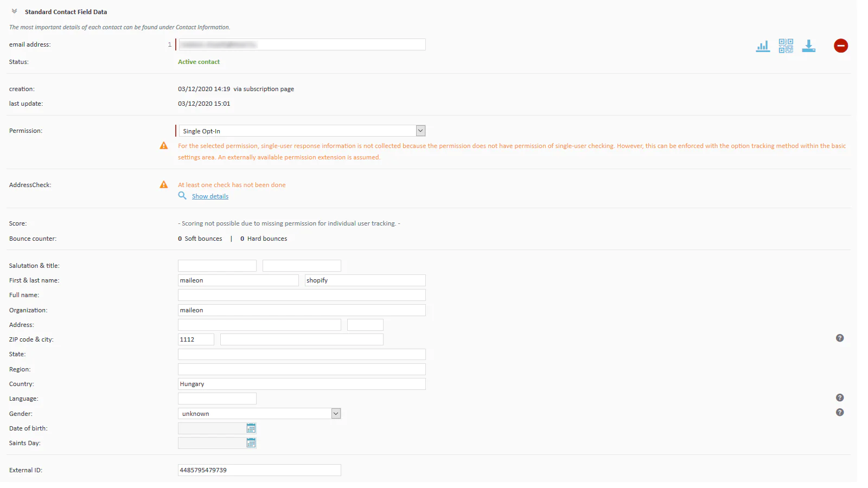
Task: Click the QR code icon
Action: [786, 46]
